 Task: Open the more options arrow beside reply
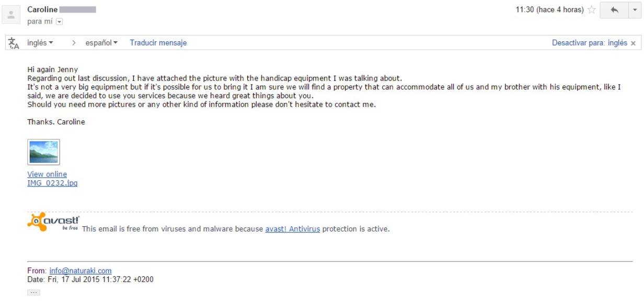tap(634, 10)
